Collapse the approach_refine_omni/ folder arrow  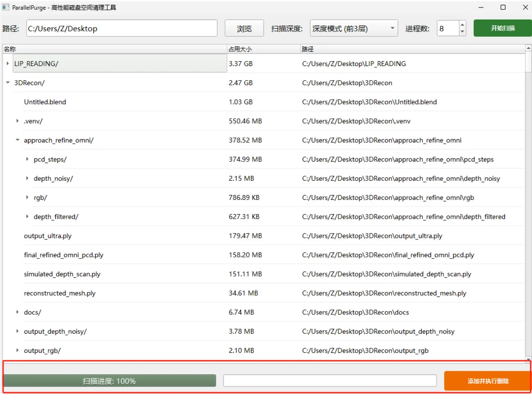pyautogui.click(x=17, y=140)
